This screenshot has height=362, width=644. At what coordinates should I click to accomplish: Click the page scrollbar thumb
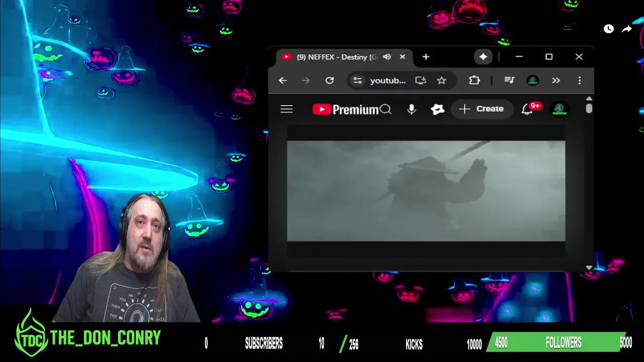pos(589,109)
